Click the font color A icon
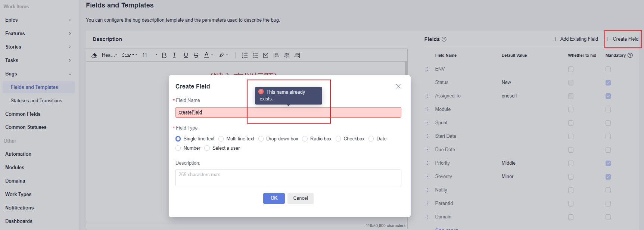 click(x=206, y=55)
